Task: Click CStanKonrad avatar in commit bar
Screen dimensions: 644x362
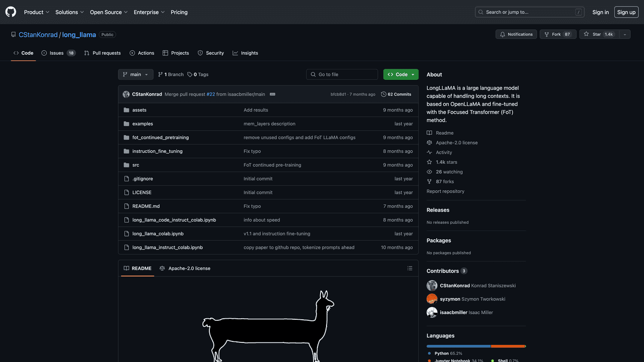Action: 126,94
